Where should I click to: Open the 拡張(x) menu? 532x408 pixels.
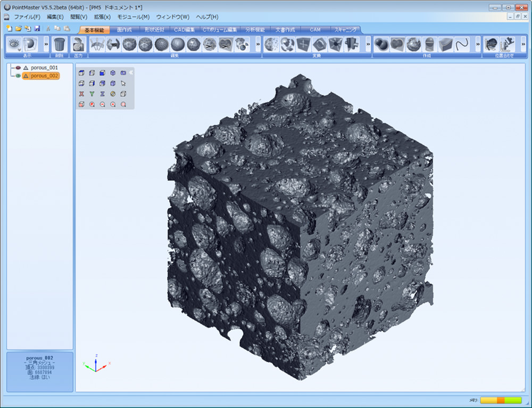[102, 17]
